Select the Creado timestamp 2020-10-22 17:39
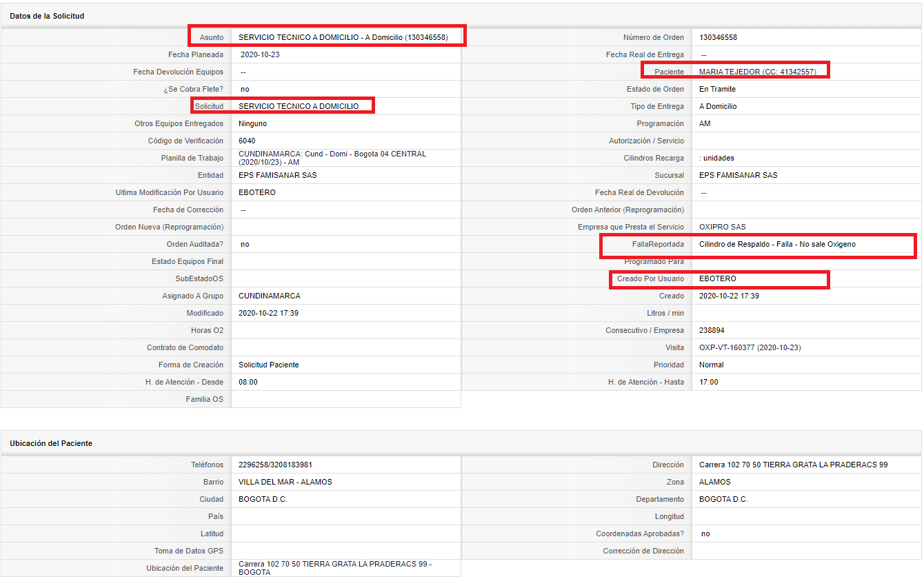 [729, 296]
